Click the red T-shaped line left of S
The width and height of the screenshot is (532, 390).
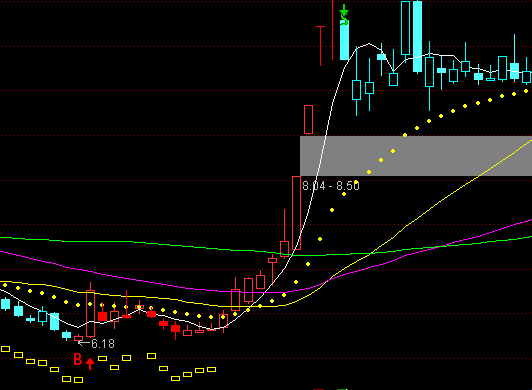(320, 46)
